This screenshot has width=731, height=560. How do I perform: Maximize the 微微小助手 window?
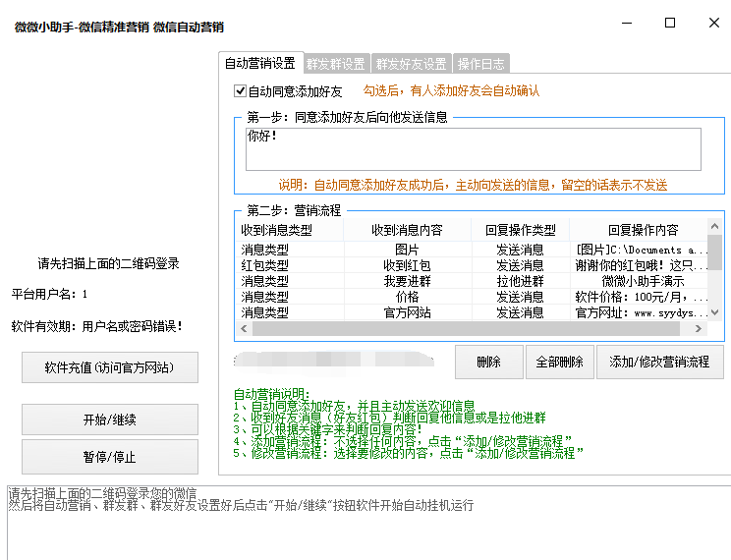pos(670,23)
